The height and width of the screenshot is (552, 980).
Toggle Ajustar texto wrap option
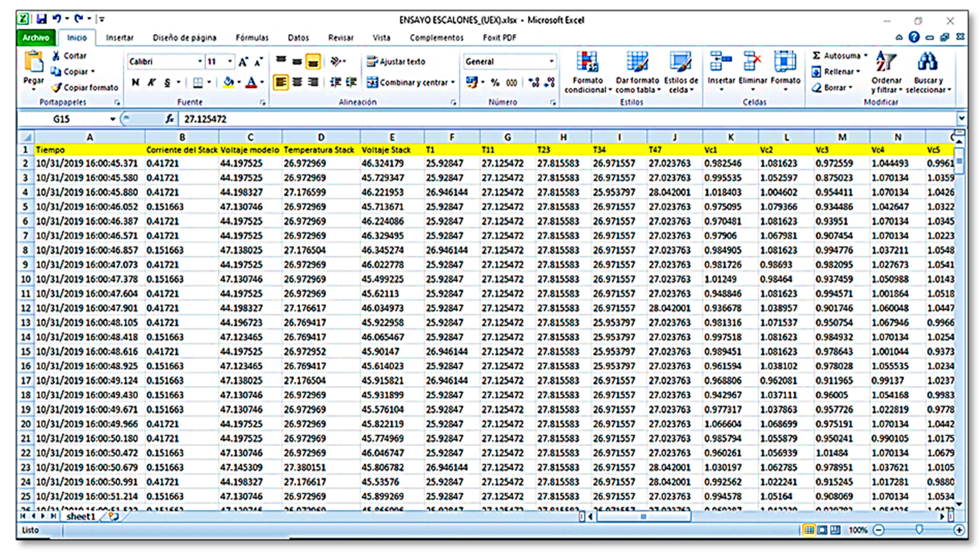point(396,61)
